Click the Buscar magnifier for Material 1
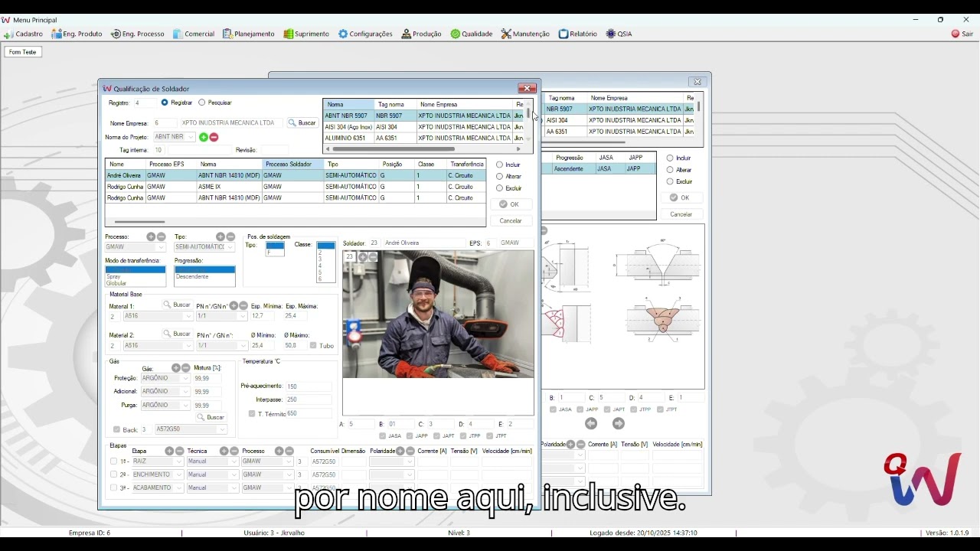This screenshot has width=980, height=551. point(177,305)
